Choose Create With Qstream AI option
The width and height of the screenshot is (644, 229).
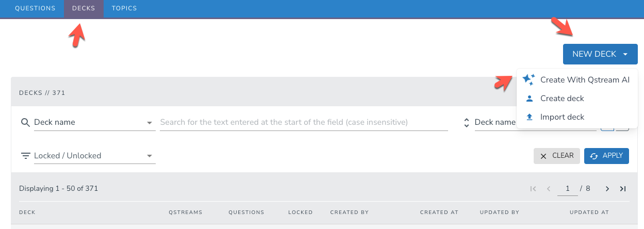tap(576, 80)
